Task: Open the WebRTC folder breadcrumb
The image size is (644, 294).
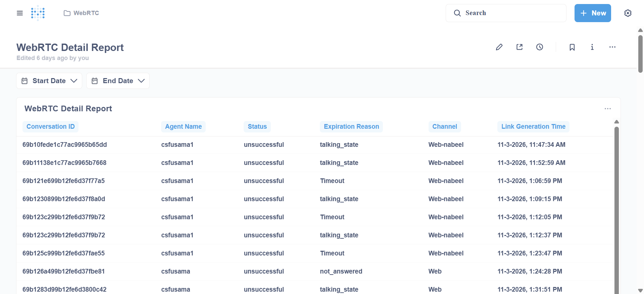Action: click(x=82, y=13)
